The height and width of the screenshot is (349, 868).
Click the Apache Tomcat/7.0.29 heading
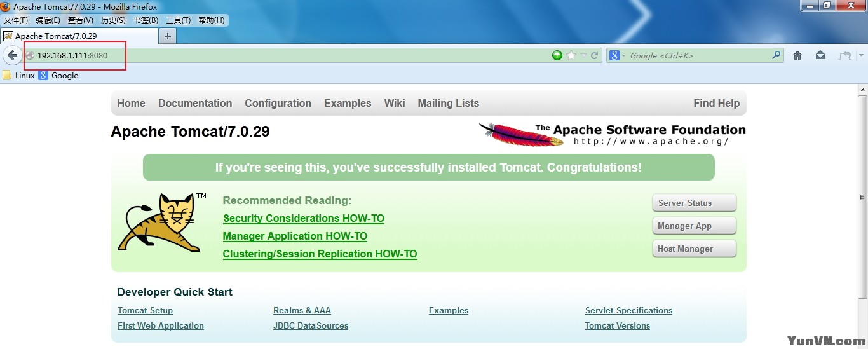pyautogui.click(x=191, y=132)
